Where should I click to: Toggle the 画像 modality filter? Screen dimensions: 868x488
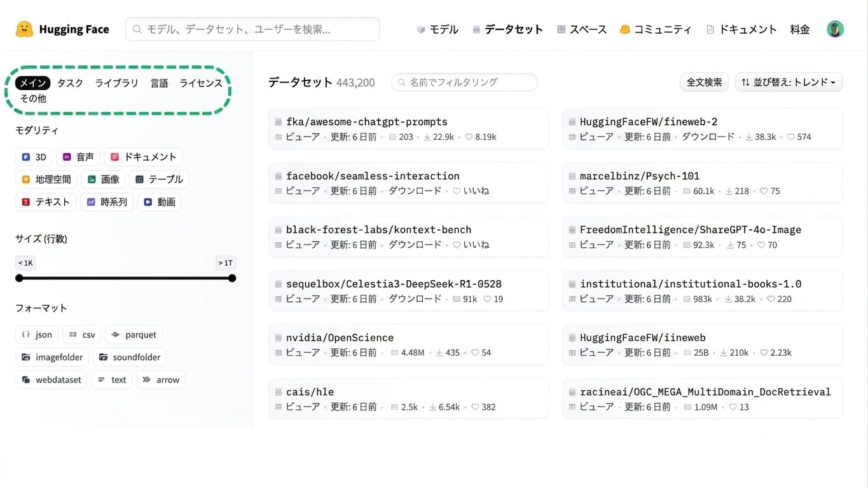[103, 180]
